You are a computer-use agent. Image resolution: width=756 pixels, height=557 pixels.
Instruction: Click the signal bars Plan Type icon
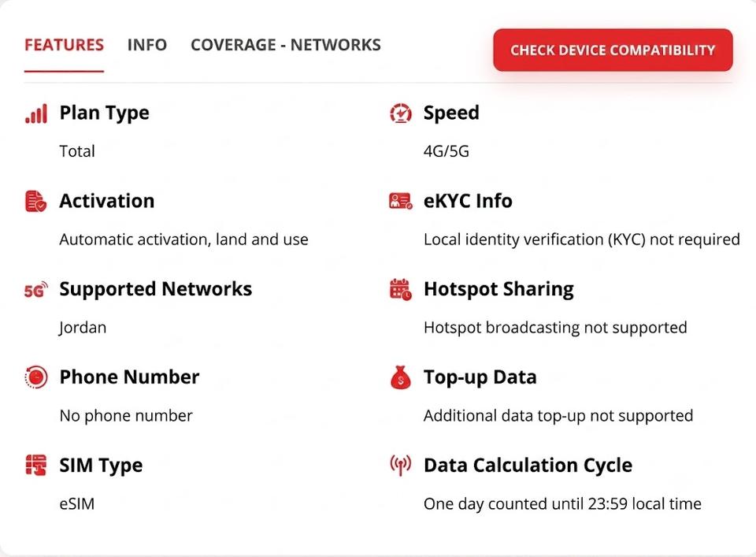36,113
